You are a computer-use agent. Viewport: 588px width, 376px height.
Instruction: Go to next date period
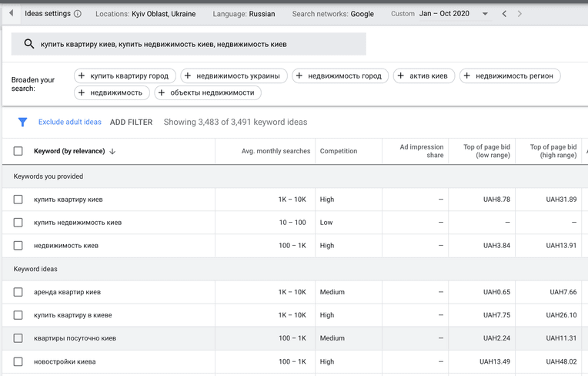point(520,14)
